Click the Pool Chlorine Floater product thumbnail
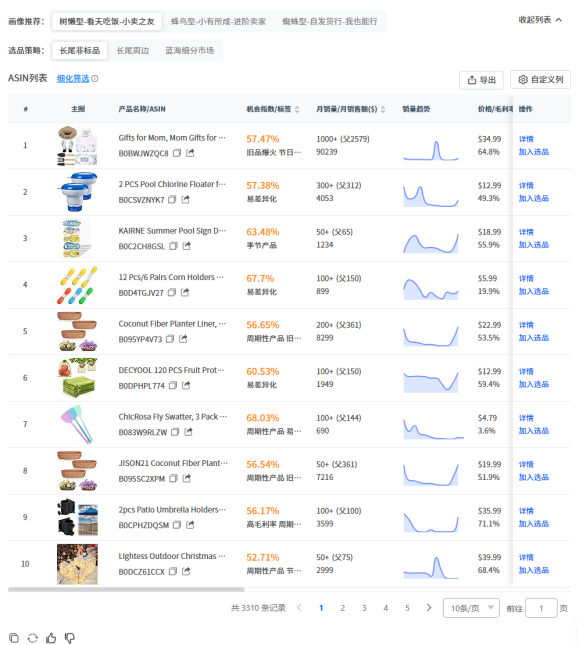The width and height of the screenshot is (579, 645). [77, 192]
